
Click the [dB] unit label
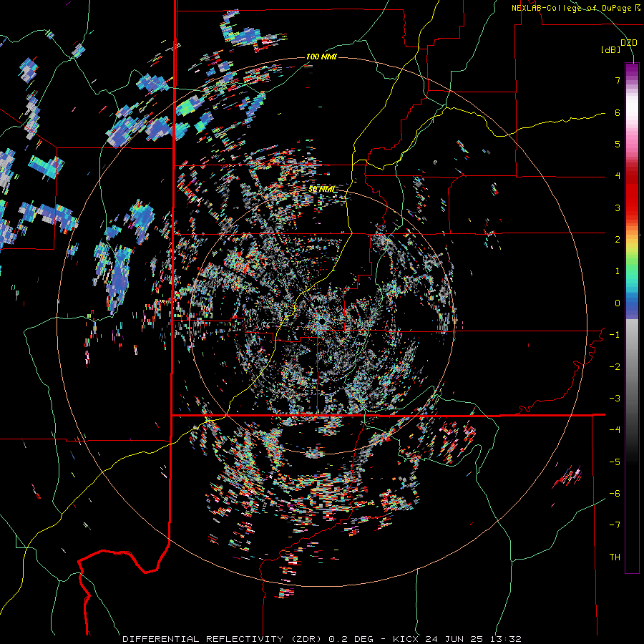(x=611, y=49)
